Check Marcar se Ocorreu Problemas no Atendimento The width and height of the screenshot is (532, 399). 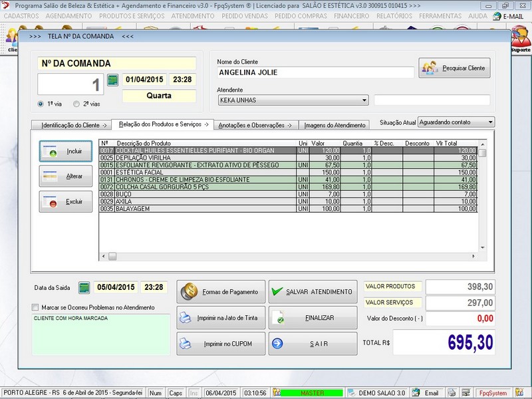(x=35, y=307)
